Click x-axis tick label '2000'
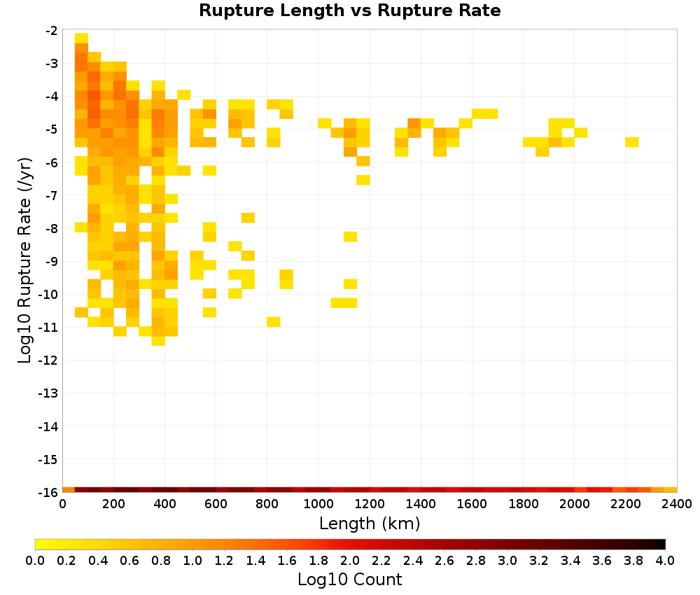This screenshot has height=595, width=700. pos(575,505)
